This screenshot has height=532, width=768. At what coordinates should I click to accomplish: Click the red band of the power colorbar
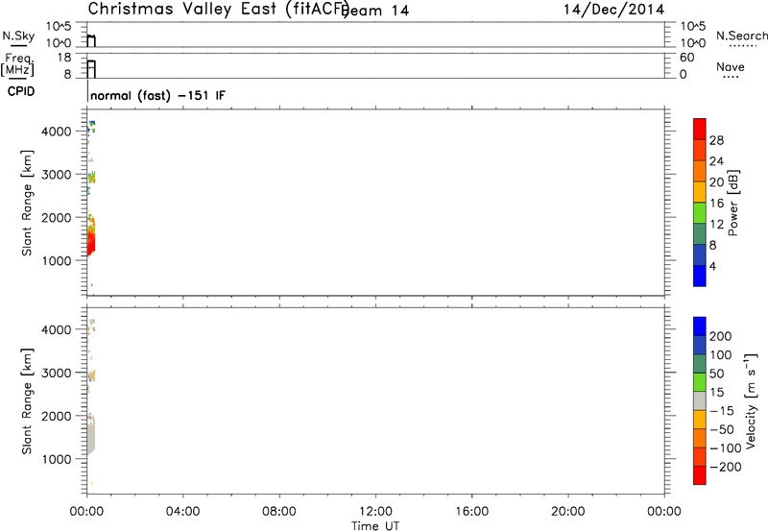(x=700, y=128)
